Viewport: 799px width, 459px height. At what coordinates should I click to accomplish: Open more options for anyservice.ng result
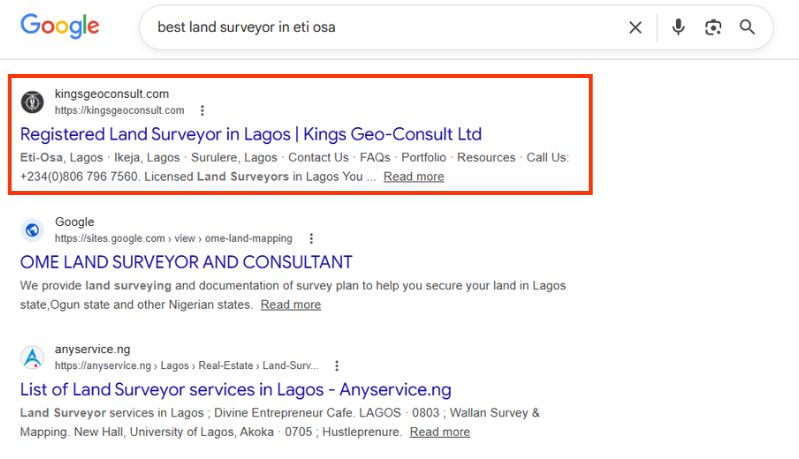tap(336, 366)
